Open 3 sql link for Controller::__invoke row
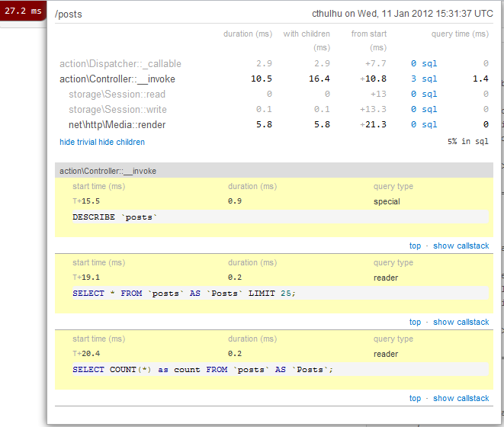Viewport: 504px width, 427px height. [x=424, y=79]
